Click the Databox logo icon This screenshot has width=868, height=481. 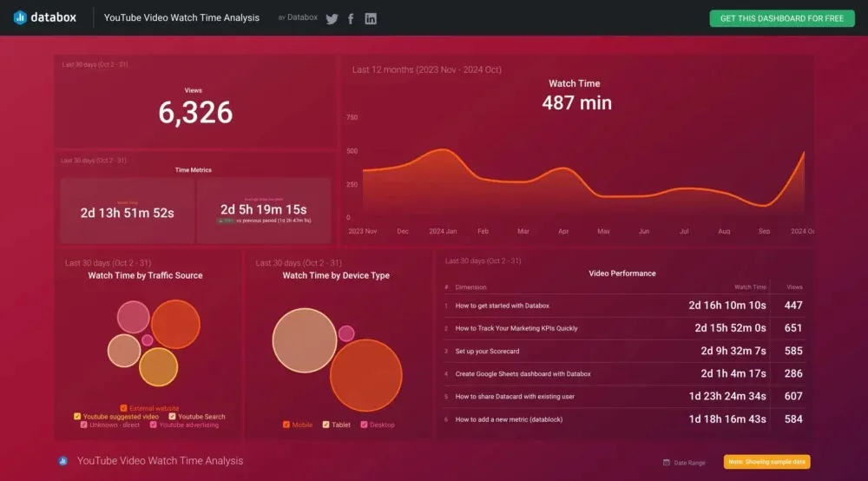coord(21,17)
